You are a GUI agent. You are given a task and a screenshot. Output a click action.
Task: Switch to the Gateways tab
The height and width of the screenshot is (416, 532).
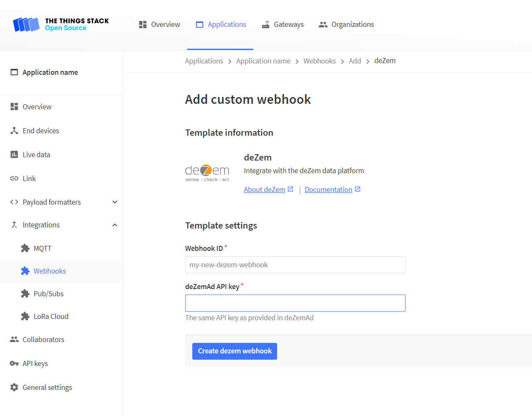point(282,24)
